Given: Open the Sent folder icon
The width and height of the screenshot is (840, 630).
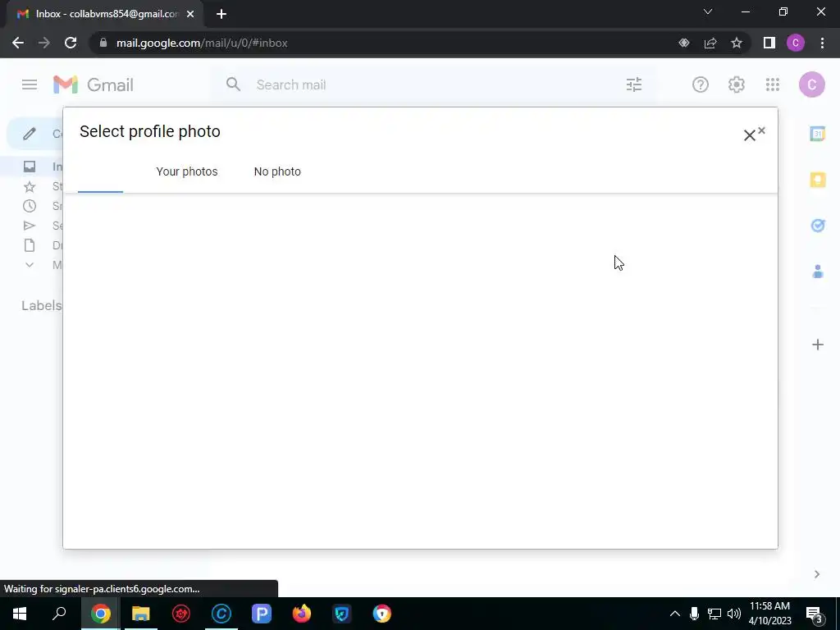Looking at the screenshot, I should pyautogui.click(x=30, y=226).
